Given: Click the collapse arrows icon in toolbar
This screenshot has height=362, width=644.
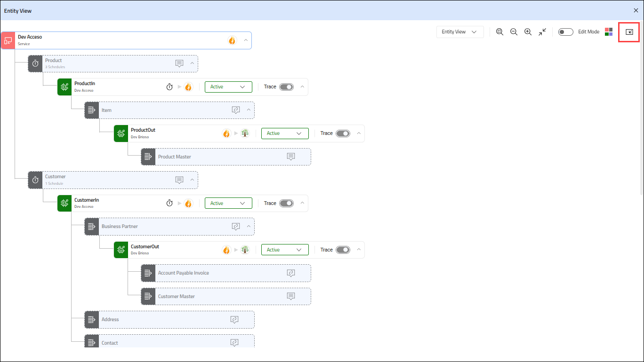Looking at the screenshot, I should coord(542,32).
